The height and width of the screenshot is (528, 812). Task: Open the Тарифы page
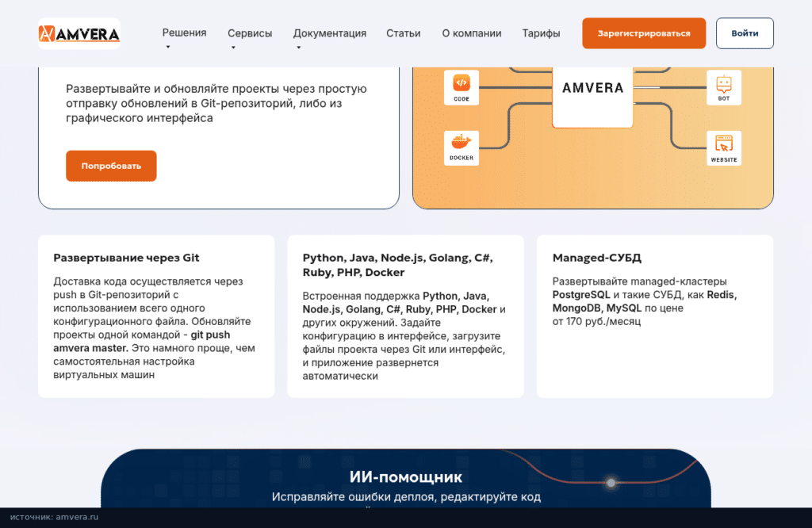point(541,33)
